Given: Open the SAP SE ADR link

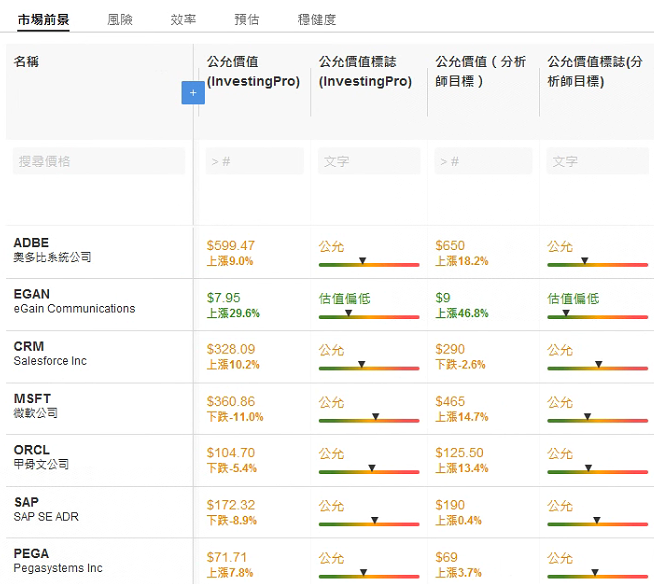Looking at the screenshot, I should point(46,509).
